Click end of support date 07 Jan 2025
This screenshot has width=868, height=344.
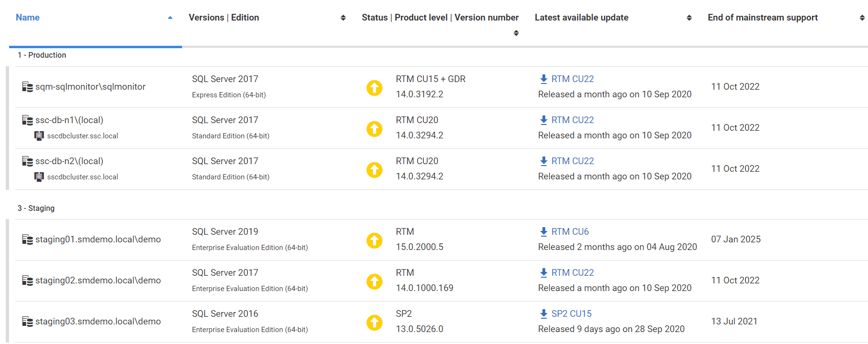[736, 240]
